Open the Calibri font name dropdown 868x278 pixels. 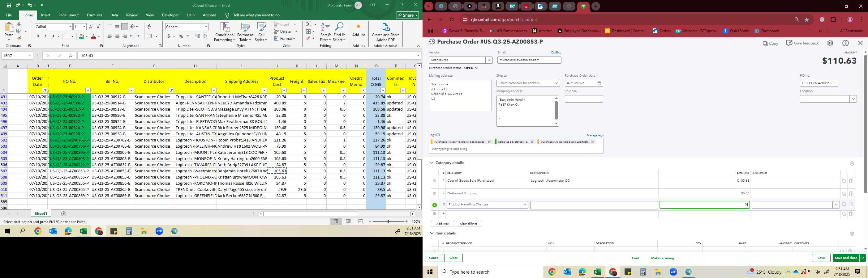click(x=70, y=27)
